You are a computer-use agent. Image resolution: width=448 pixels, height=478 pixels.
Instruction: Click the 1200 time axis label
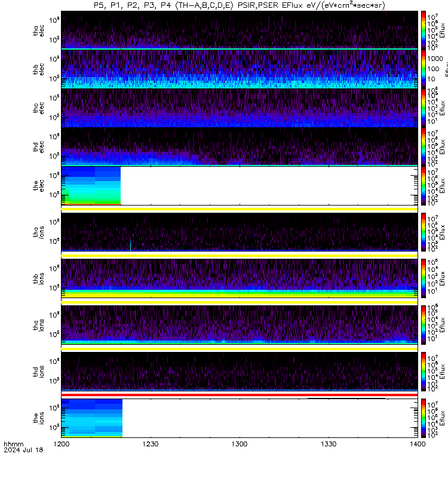62,444
